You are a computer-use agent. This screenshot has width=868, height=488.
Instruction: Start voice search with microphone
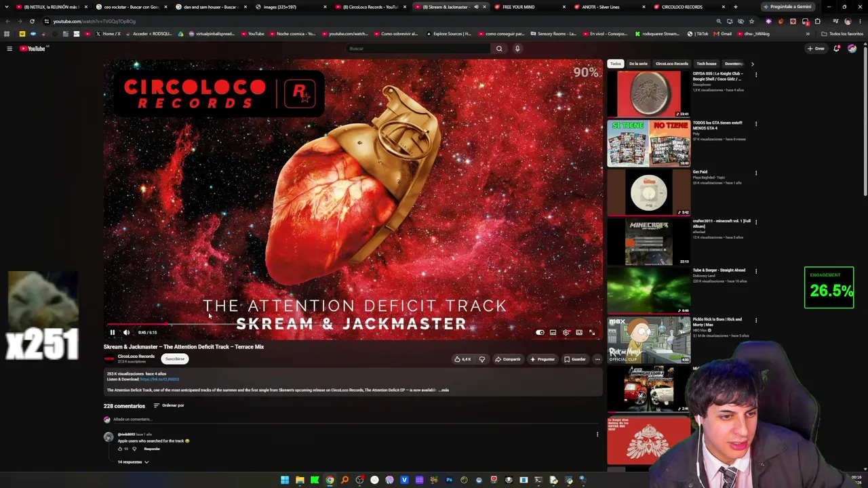[517, 48]
